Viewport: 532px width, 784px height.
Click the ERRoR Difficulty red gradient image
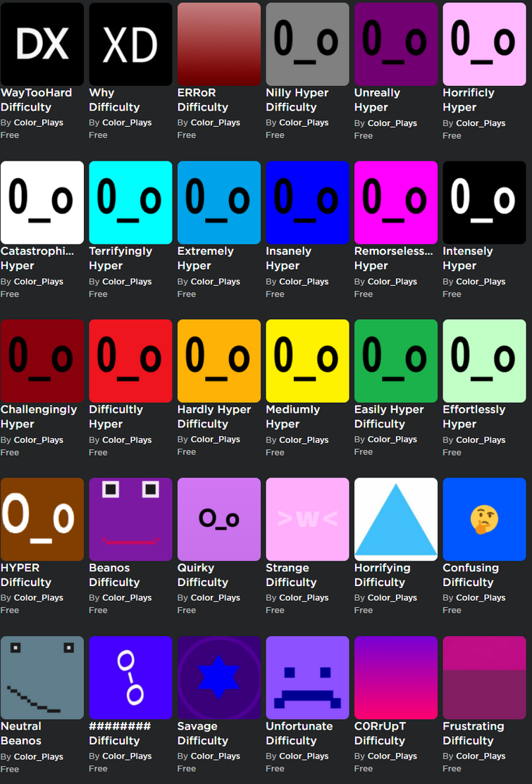pos(219,44)
